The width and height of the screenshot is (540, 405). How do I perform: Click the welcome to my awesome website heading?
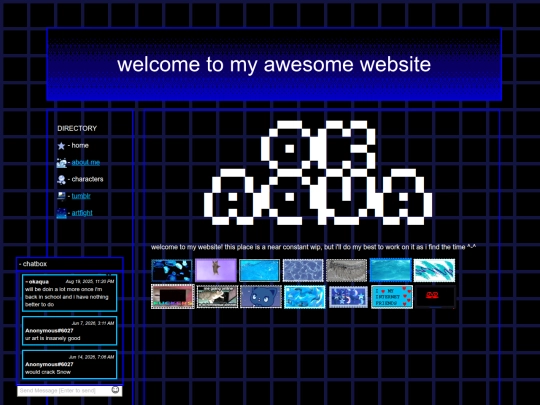coord(274,64)
